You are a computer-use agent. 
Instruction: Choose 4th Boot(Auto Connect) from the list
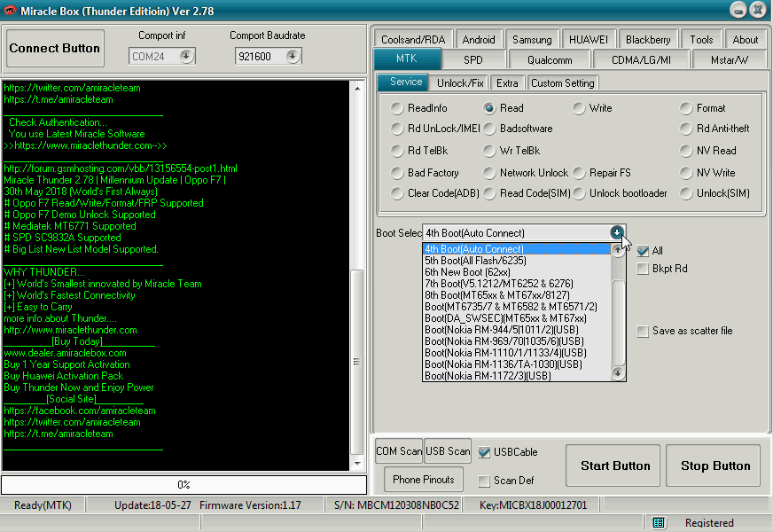coord(517,249)
